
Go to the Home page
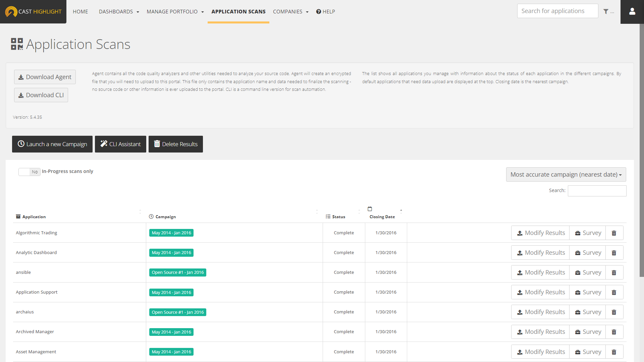pos(80,12)
